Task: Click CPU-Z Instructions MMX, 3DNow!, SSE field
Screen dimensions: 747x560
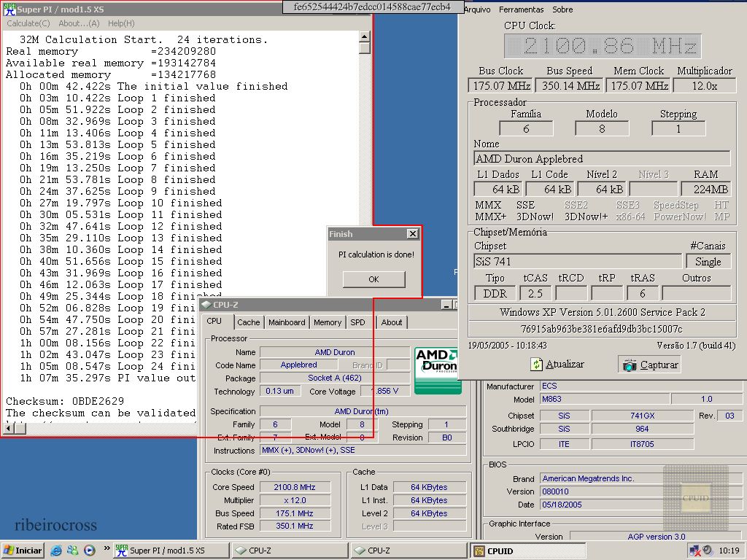Action: point(363,451)
